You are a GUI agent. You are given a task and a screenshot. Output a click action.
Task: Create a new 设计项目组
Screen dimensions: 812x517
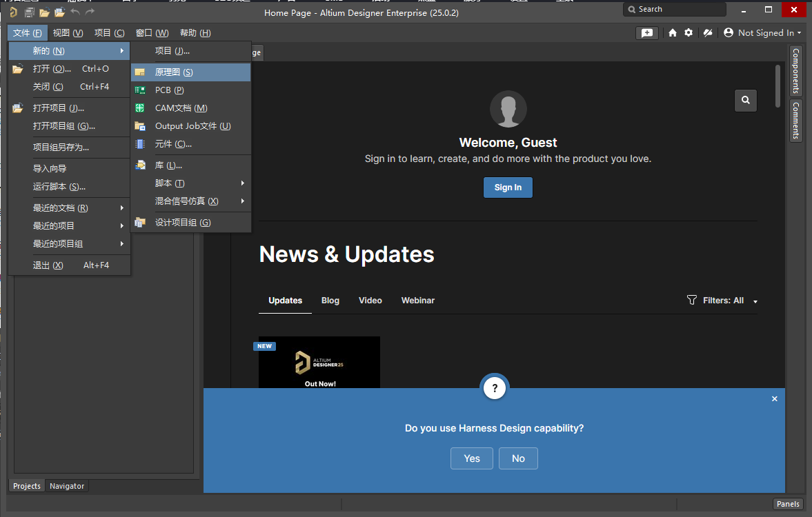pos(191,223)
